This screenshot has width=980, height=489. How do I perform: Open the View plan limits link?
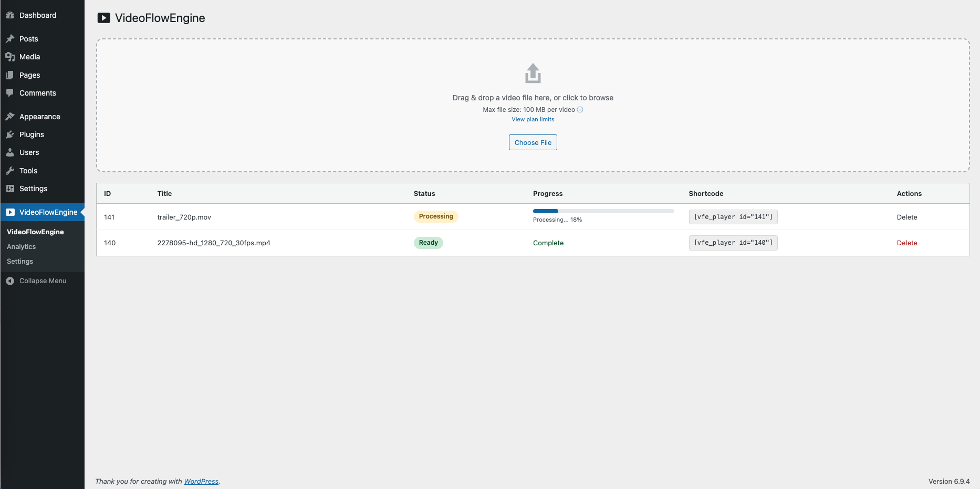click(x=533, y=119)
